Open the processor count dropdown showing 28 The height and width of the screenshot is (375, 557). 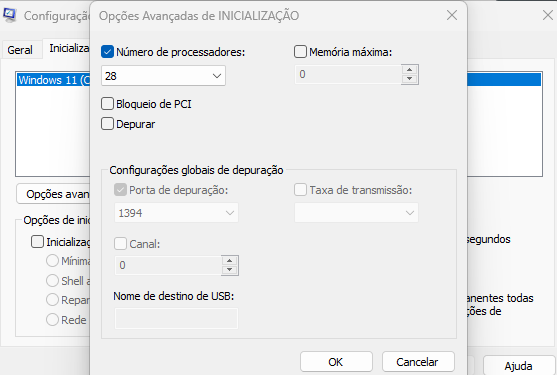point(163,76)
